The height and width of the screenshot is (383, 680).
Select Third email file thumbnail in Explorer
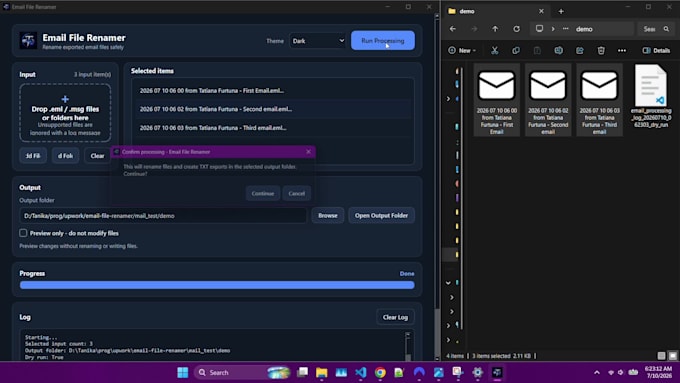(x=599, y=100)
